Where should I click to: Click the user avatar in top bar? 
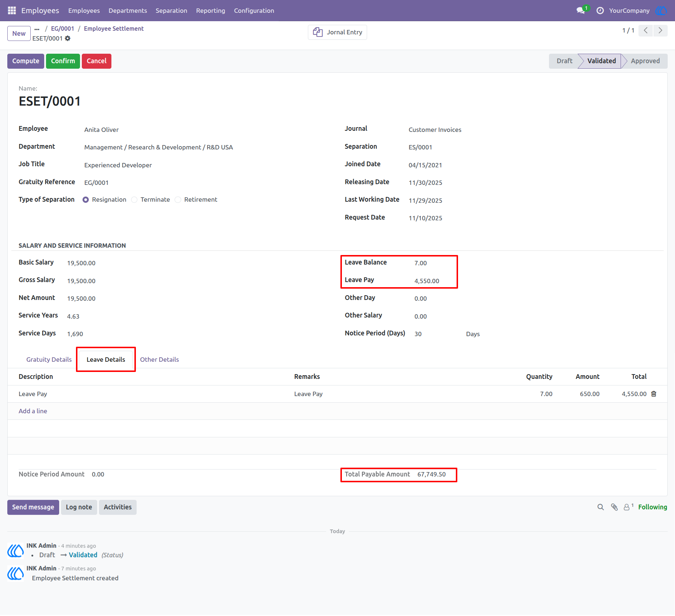[x=661, y=11]
